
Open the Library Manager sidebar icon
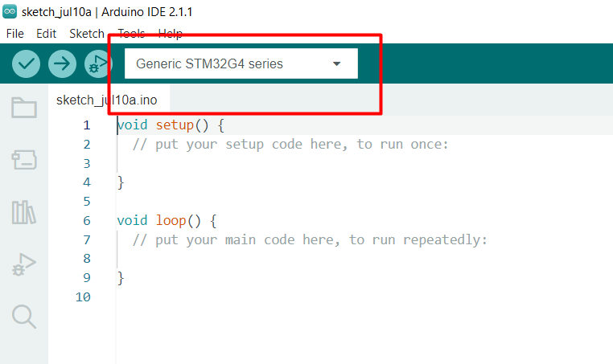point(24,212)
